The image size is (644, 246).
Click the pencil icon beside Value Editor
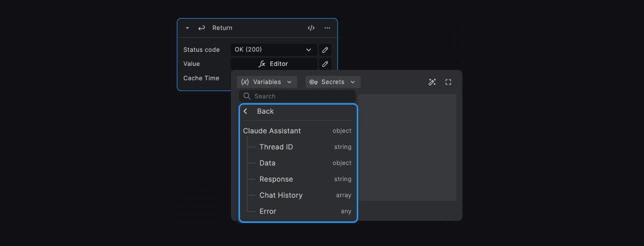point(325,64)
